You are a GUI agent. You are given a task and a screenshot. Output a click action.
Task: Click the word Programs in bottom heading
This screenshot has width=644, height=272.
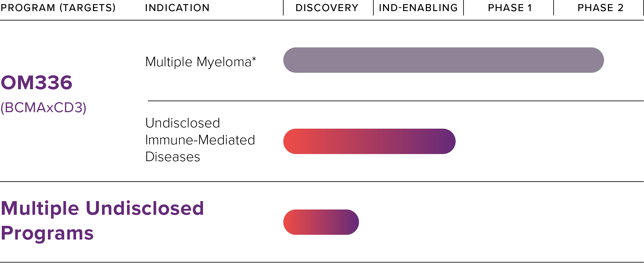click(x=47, y=233)
